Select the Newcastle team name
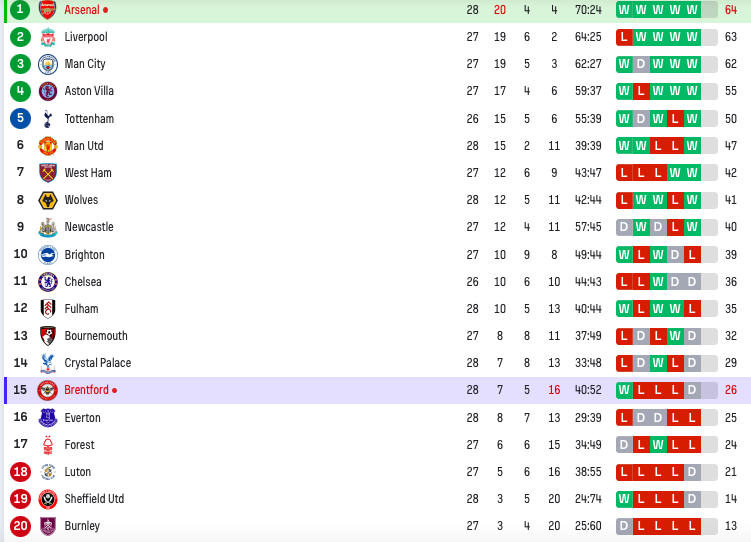The width and height of the screenshot is (751, 542). click(89, 227)
